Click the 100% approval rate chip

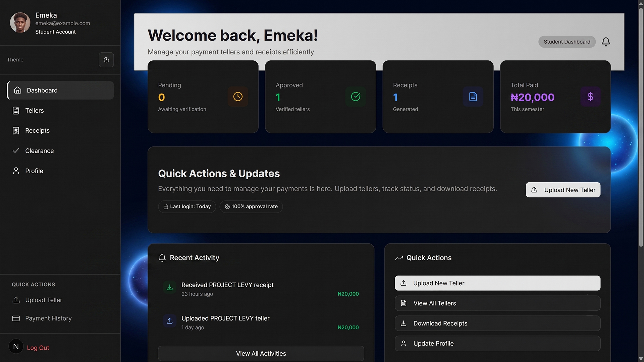[x=251, y=206]
